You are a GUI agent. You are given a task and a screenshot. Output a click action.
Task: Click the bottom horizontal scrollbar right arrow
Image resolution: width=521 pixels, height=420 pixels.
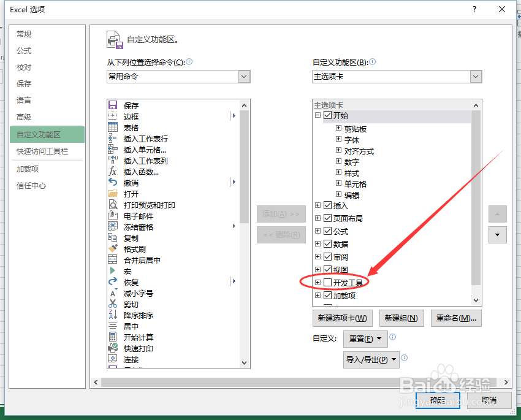[x=506, y=382]
